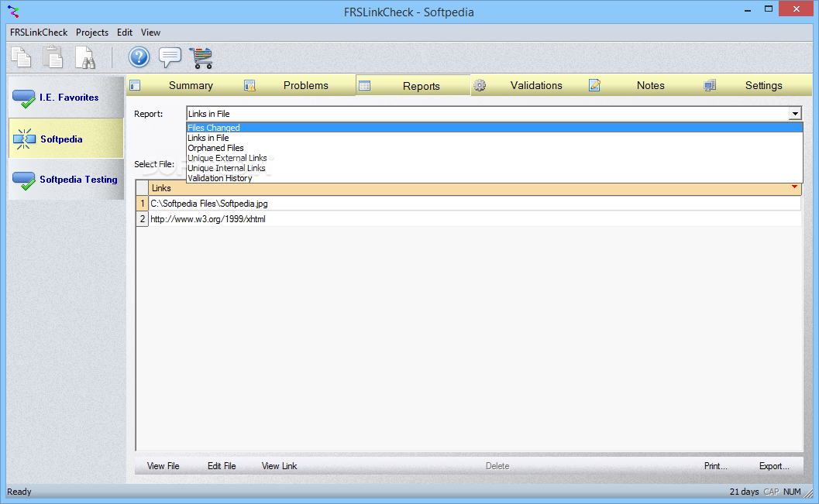Click the NUM indicator in status bar
The width and height of the screenshot is (819, 504).
point(792,492)
